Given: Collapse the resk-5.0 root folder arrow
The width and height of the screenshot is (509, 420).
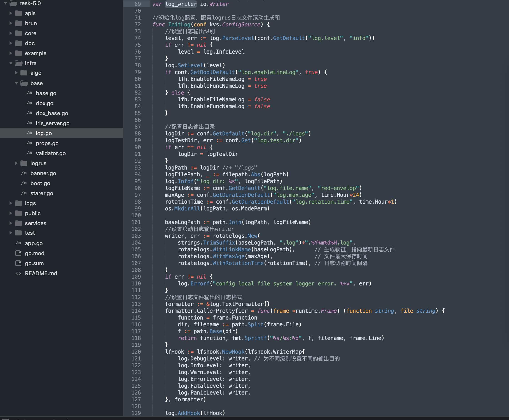Looking at the screenshot, I should coord(5,3).
